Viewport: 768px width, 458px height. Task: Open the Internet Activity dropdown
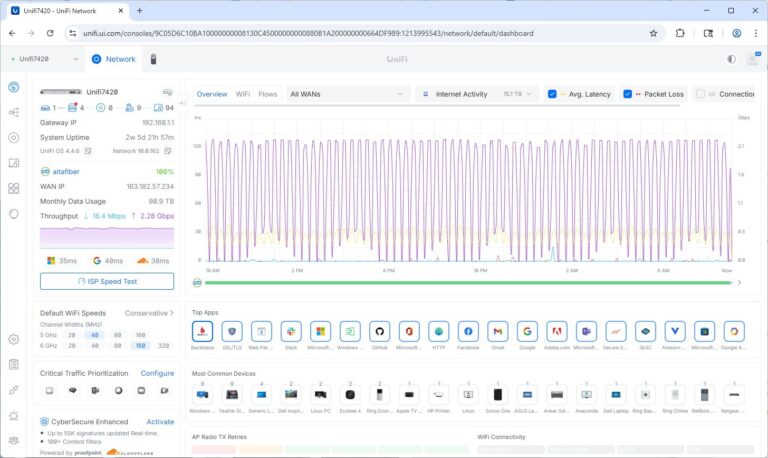pos(477,94)
